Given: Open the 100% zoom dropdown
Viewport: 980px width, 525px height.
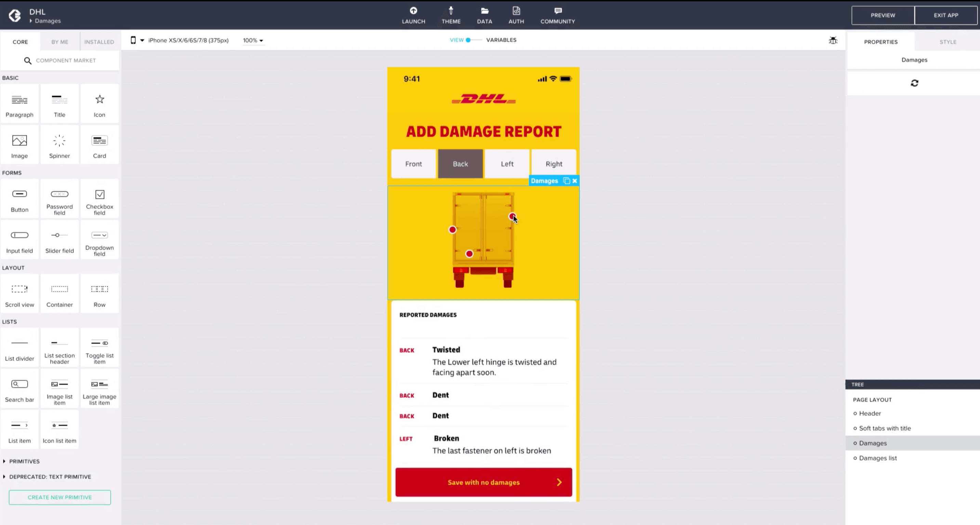Looking at the screenshot, I should tap(253, 40).
